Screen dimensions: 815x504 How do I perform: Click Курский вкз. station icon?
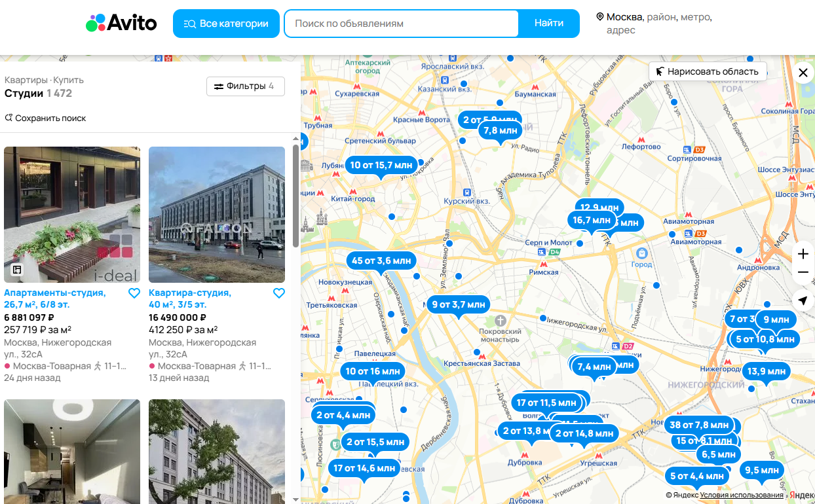466,192
